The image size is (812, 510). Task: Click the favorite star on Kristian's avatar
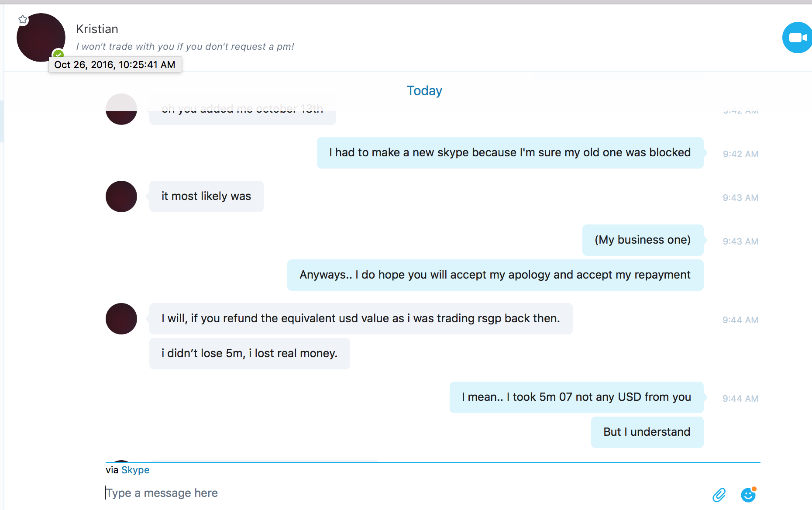coord(23,20)
